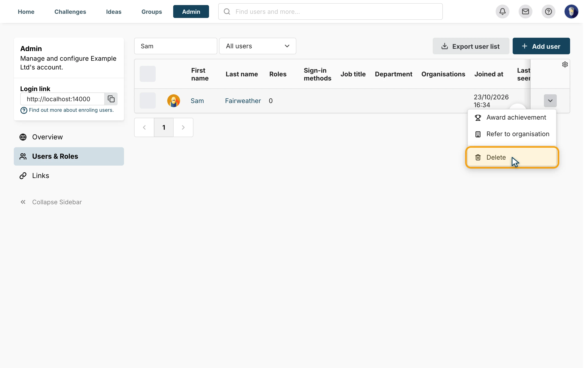
Task: Go to previous page of users
Action: 144,127
